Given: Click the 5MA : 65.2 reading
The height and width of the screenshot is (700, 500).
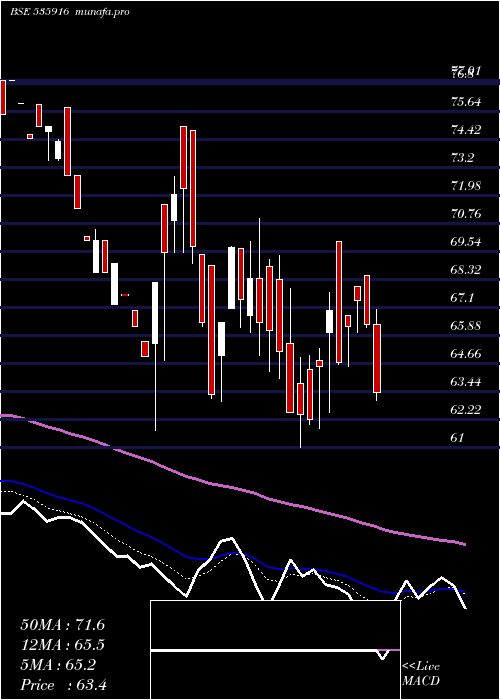Looking at the screenshot, I should click(58, 665).
